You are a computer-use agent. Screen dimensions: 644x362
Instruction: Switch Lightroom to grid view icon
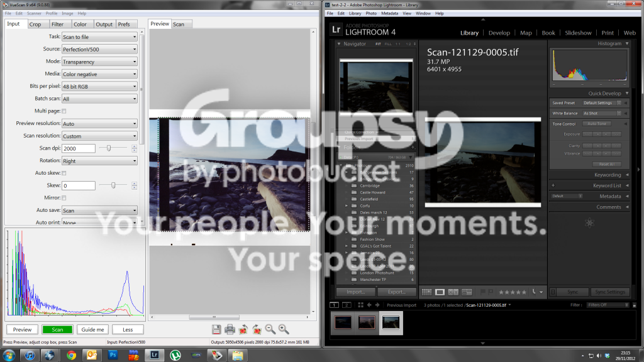click(427, 292)
